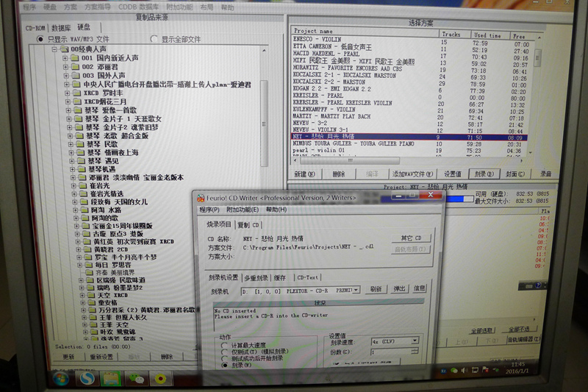The image size is (588, 392).
Task: Click the WeChat tray icon
Action: tap(454, 370)
